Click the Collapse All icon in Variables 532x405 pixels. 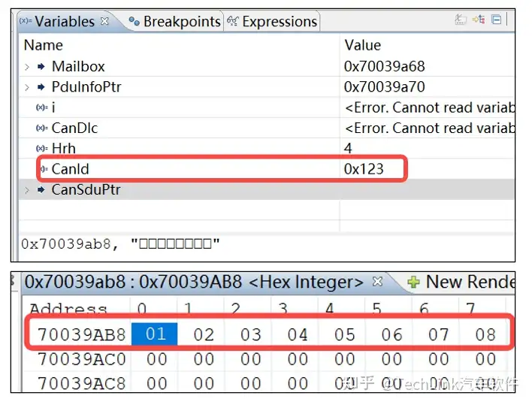pyautogui.click(x=497, y=20)
